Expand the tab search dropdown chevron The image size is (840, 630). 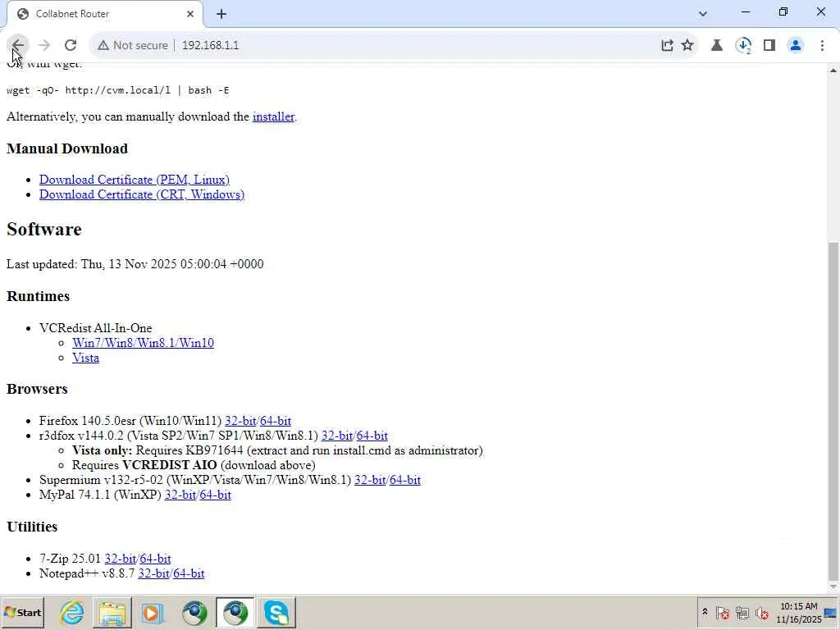pyautogui.click(x=703, y=14)
